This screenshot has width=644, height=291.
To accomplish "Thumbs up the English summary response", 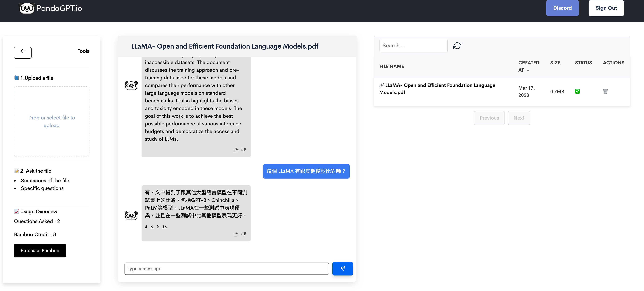I will [x=236, y=150].
